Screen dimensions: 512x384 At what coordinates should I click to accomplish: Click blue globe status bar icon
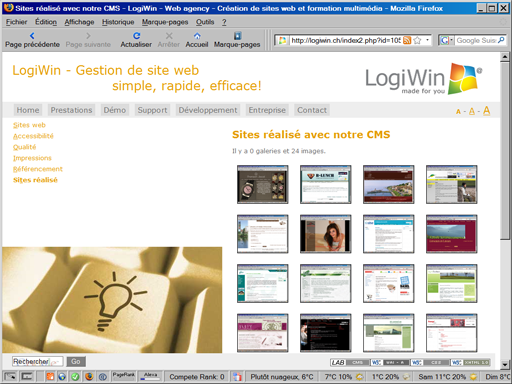pyautogui.click(x=62, y=377)
